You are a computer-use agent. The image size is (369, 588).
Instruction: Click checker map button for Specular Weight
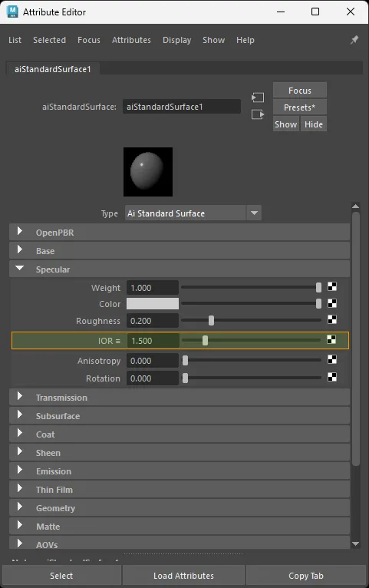coord(332,287)
